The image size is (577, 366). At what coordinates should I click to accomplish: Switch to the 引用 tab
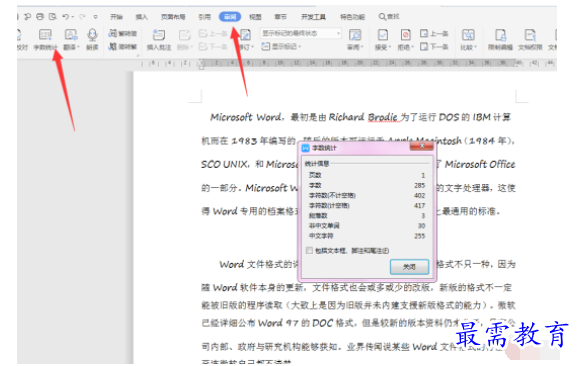click(205, 17)
